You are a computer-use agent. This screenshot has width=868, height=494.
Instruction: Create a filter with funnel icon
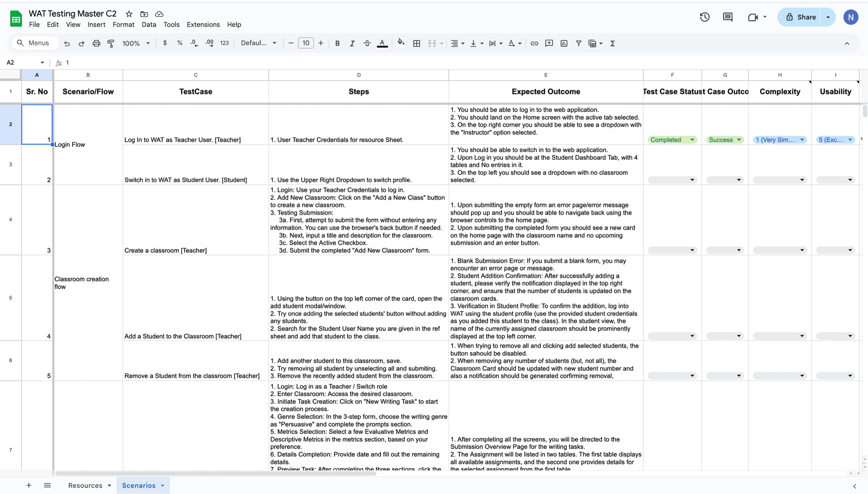click(x=579, y=43)
